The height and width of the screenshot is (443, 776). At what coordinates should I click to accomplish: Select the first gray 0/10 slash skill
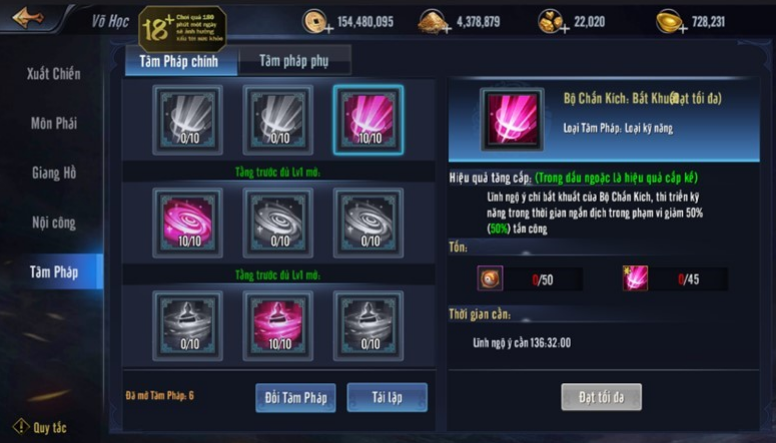coord(188,120)
